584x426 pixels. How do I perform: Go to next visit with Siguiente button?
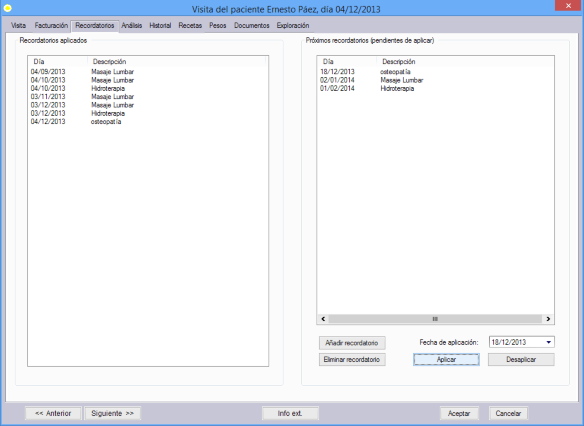point(112,413)
